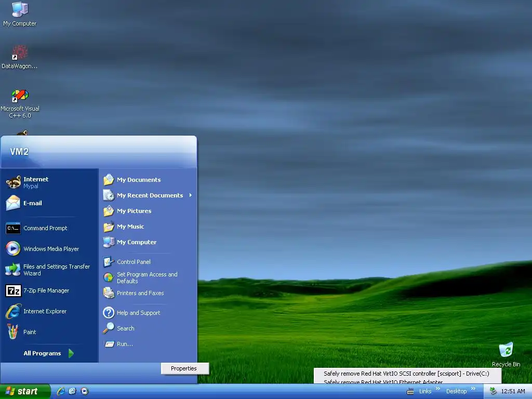532x399 pixels.
Task: Open 7-Zip File Manager
Action: click(49, 290)
